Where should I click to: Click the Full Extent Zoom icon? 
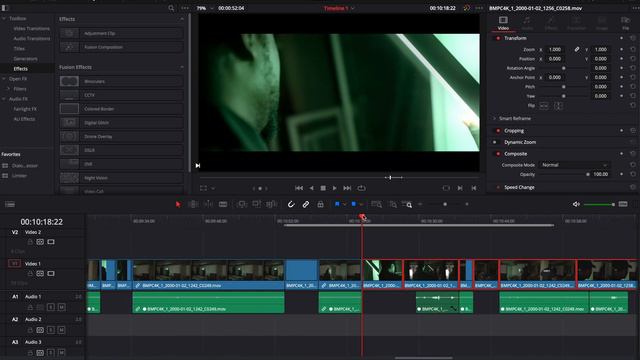click(x=376, y=204)
